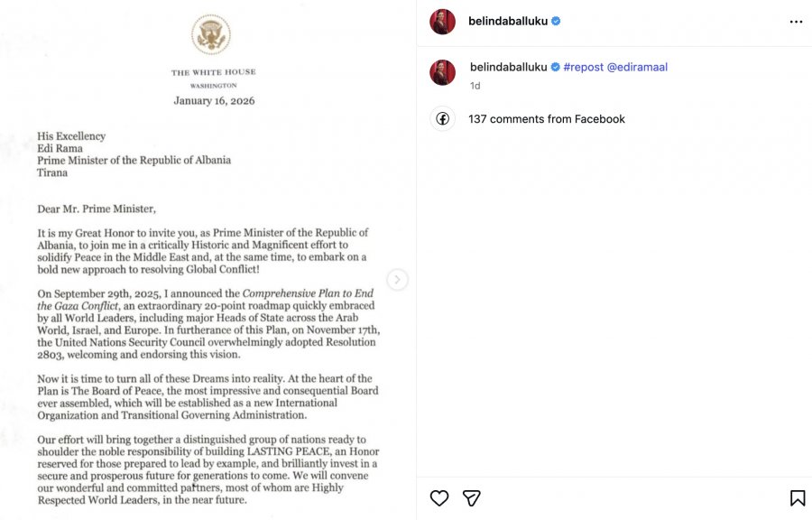Click the January 16, 2026 letter date

coord(214,100)
